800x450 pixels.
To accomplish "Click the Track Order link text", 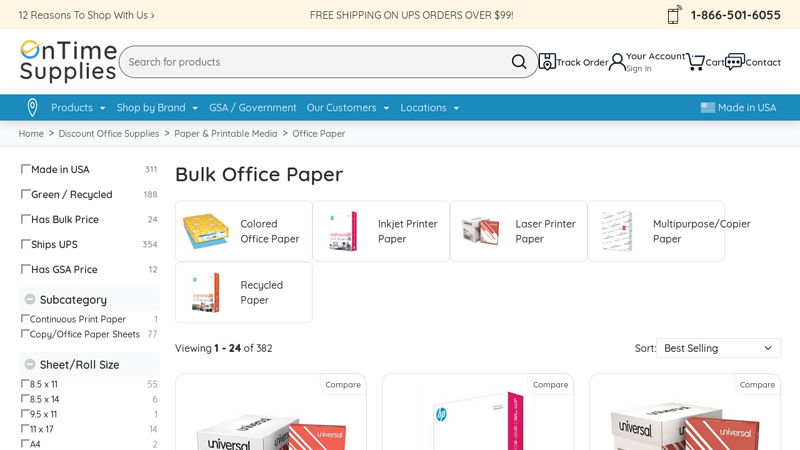I will [x=582, y=62].
